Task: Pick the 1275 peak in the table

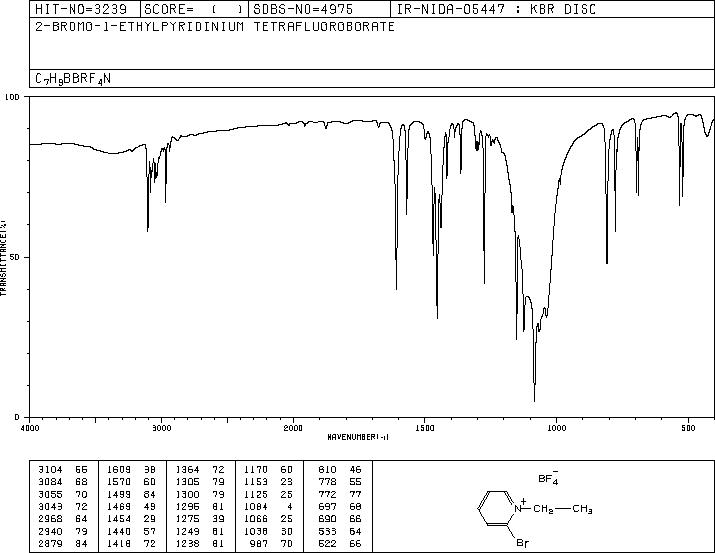Action: 187,519
